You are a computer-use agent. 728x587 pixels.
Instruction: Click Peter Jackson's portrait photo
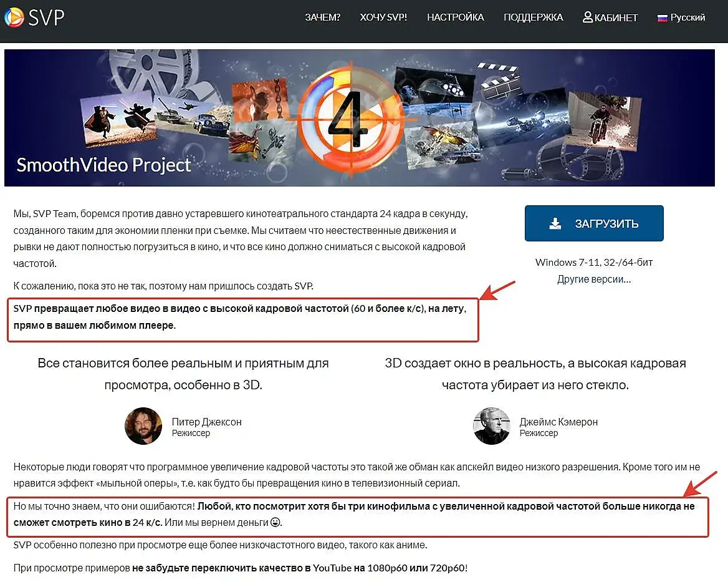143,425
